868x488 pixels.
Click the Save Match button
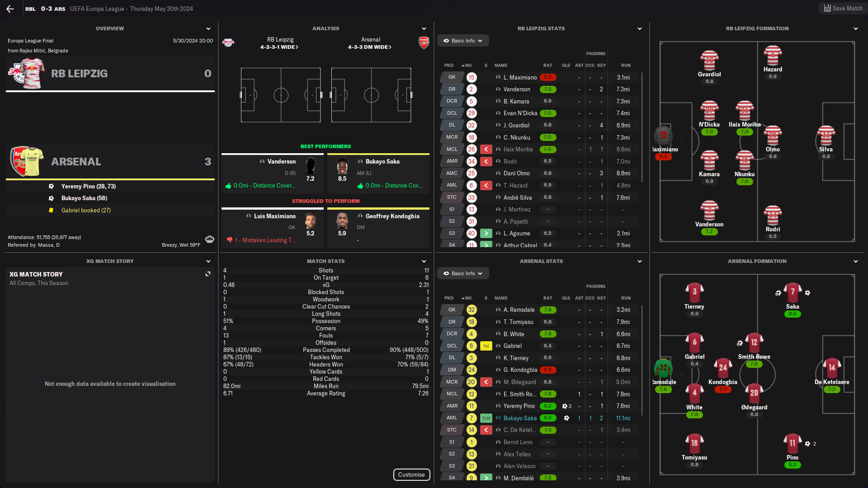point(843,9)
